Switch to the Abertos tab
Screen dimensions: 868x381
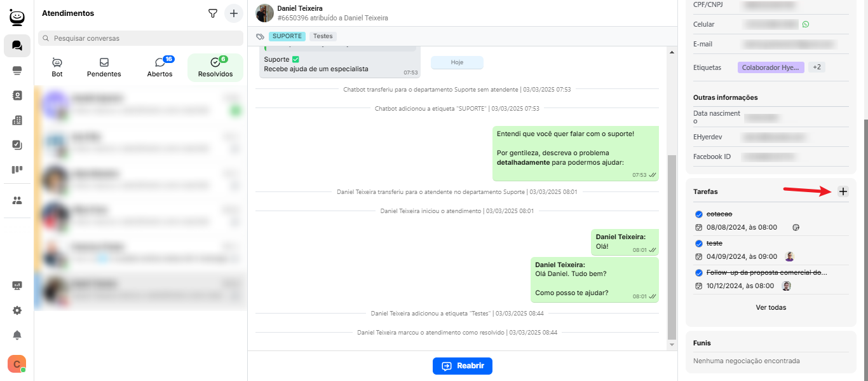(159, 67)
